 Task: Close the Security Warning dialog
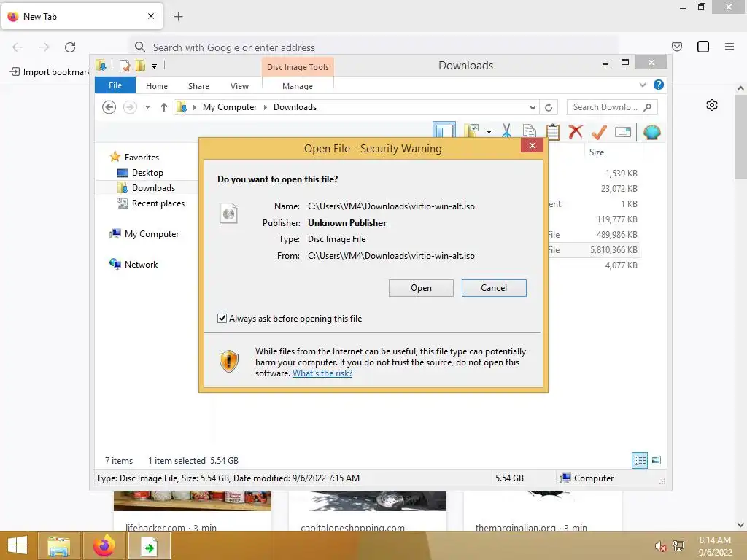533,146
